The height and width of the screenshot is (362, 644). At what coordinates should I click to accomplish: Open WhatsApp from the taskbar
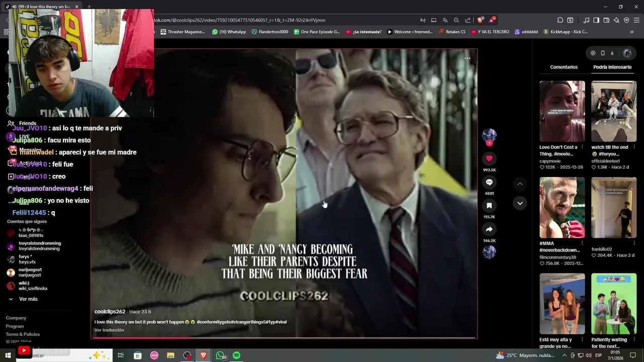[220, 355]
